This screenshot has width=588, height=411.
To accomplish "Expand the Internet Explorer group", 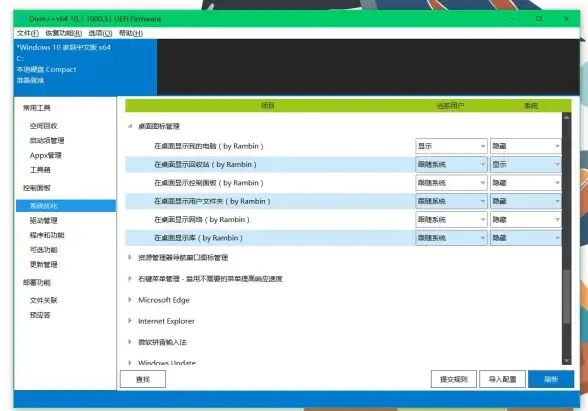I will [x=130, y=321].
